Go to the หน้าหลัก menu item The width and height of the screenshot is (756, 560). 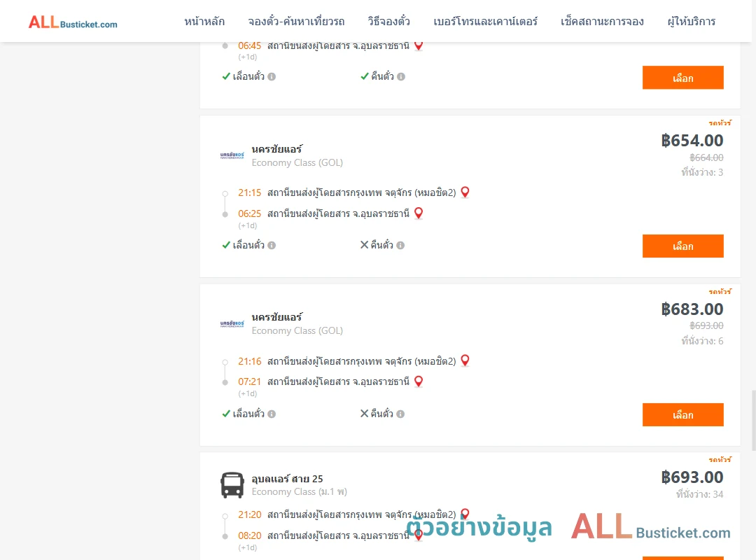tap(204, 22)
